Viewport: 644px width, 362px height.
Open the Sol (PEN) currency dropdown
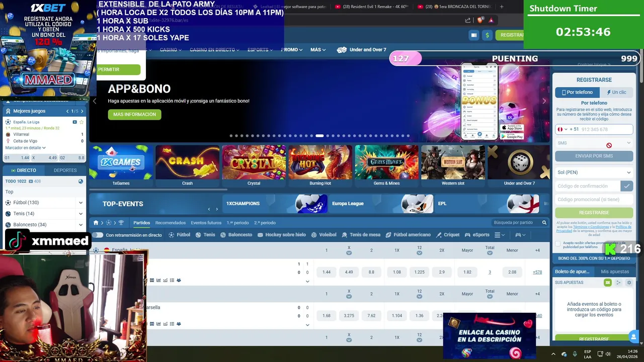pyautogui.click(x=594, y=172)
